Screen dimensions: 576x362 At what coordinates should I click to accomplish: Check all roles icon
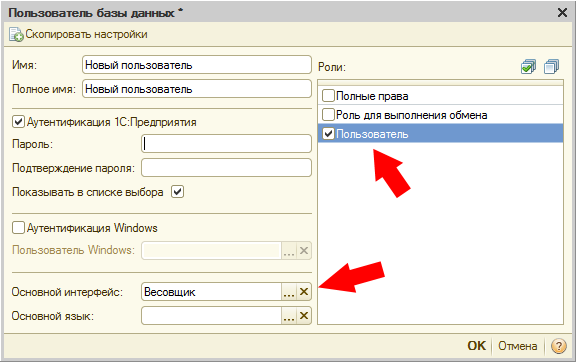click(528, 67)
